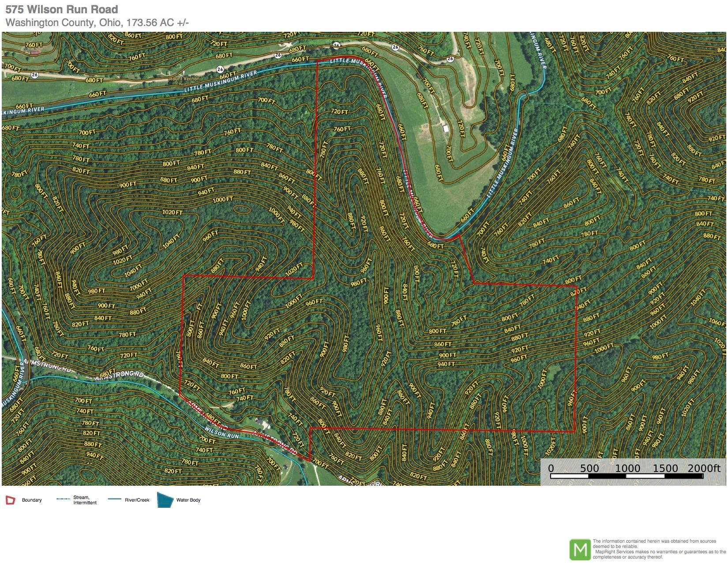Click the 1000 mark on the scale bar
This screenshot has width=728, height=563.
click(x=627, y=469)
